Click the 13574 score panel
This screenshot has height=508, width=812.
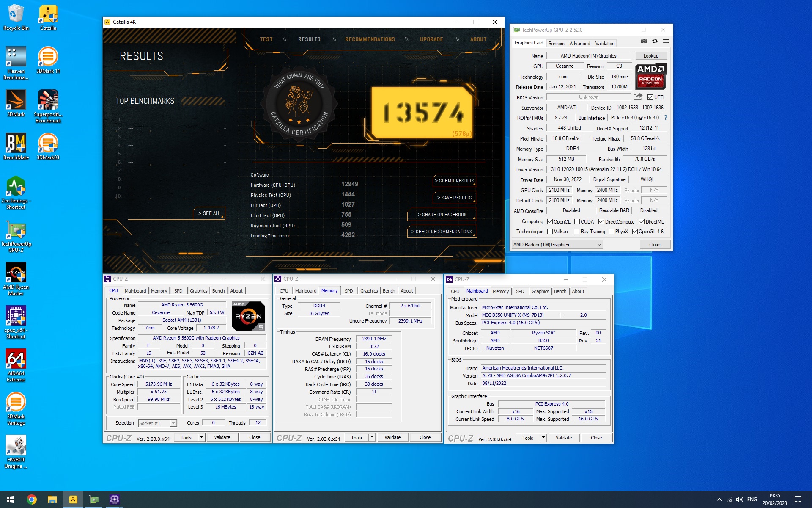click(422, 113)
